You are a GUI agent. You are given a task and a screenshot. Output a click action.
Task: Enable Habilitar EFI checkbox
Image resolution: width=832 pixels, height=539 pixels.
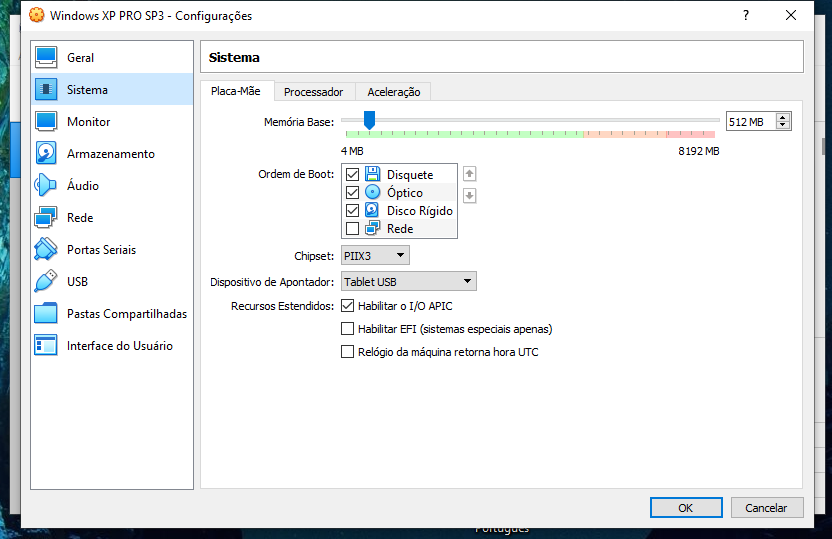tap(348, 329)
